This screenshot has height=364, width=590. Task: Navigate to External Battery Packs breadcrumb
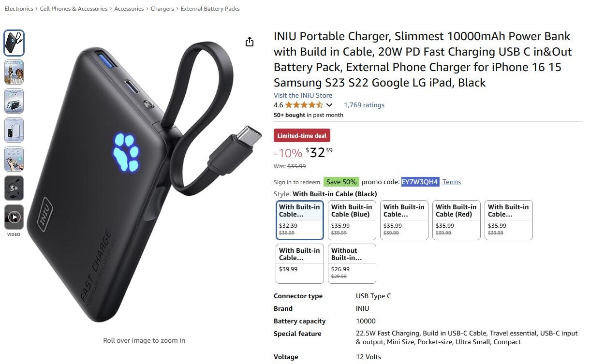(x=210, y=9)
